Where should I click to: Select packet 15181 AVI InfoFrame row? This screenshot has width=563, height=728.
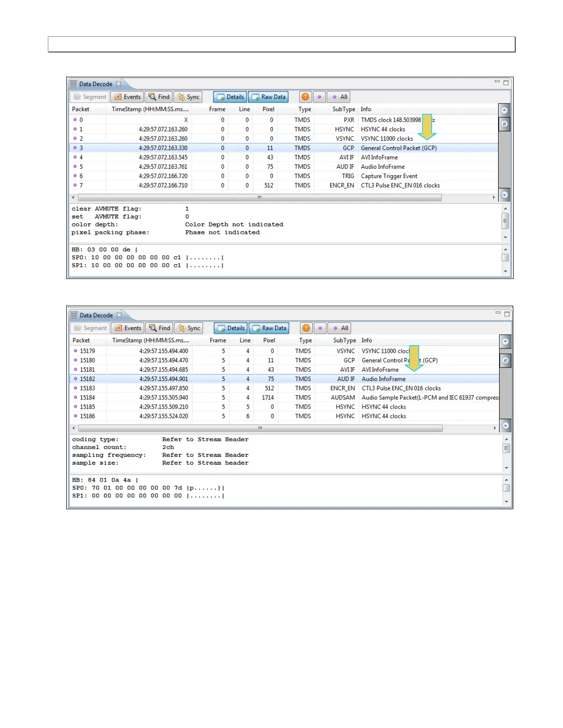point(284,370)
